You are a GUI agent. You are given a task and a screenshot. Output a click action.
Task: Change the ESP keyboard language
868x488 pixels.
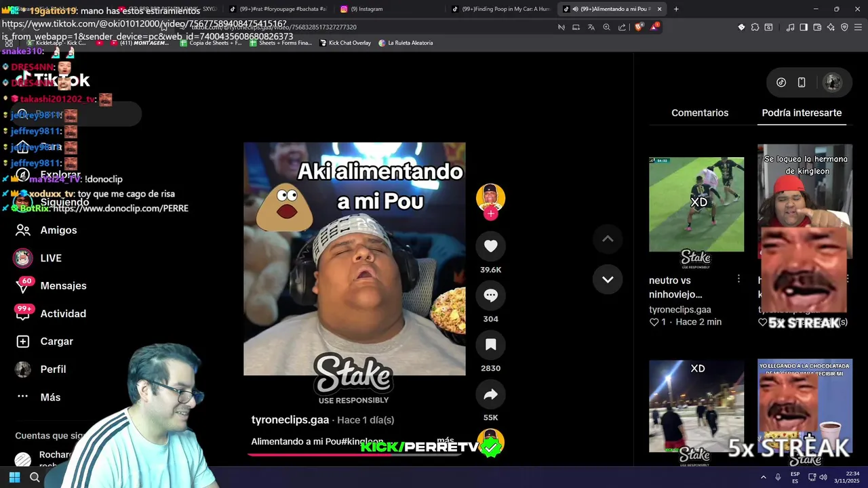click(x=795, y=477)
